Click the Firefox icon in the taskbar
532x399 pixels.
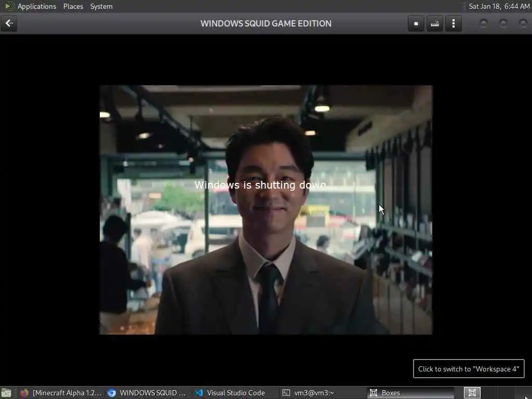point(24,393)
